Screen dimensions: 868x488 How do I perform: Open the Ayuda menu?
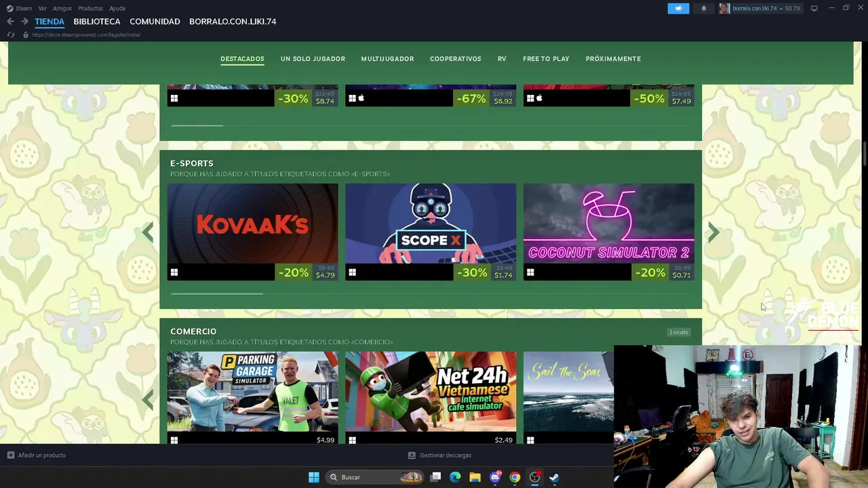[x=117, y=8]
